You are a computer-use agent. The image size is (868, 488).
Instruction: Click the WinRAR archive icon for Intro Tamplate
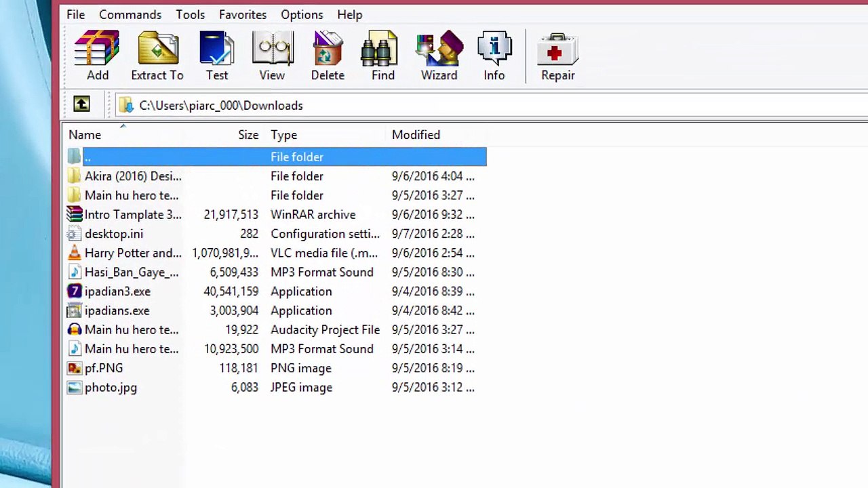pyautogui.click(x=75, y=214)
